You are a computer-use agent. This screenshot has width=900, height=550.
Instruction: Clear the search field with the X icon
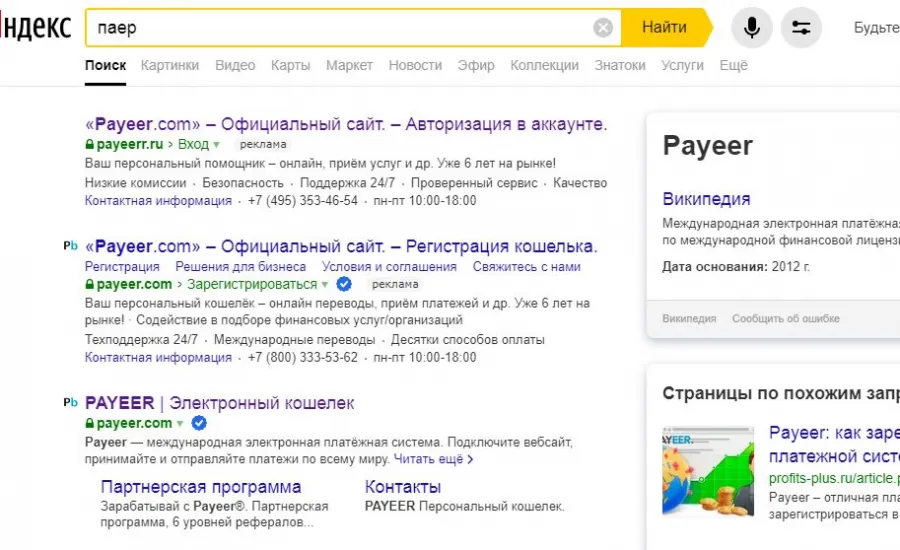click(x=603, y=28)
